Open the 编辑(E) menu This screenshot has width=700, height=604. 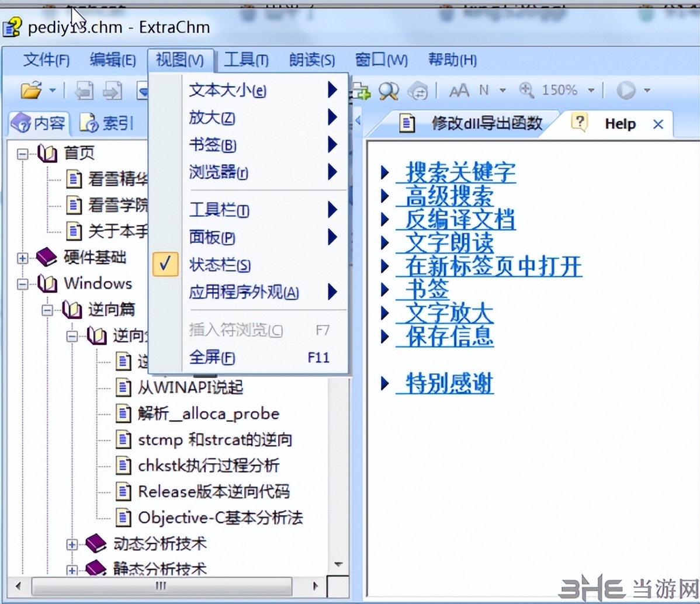(113, 60)
